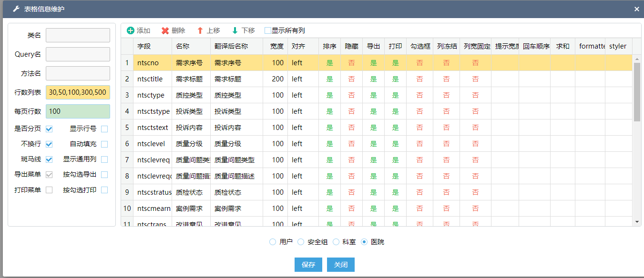Image resolution: width=644 pixels, height=278 pixels.
Task: Click the green 添加 (add) plus icon
Action: coord(131,30)
